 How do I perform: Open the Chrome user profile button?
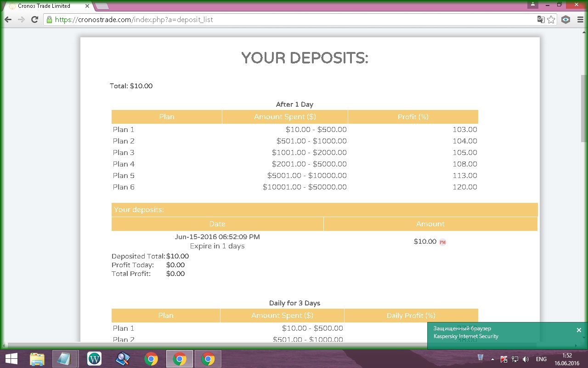coord(532,5)
